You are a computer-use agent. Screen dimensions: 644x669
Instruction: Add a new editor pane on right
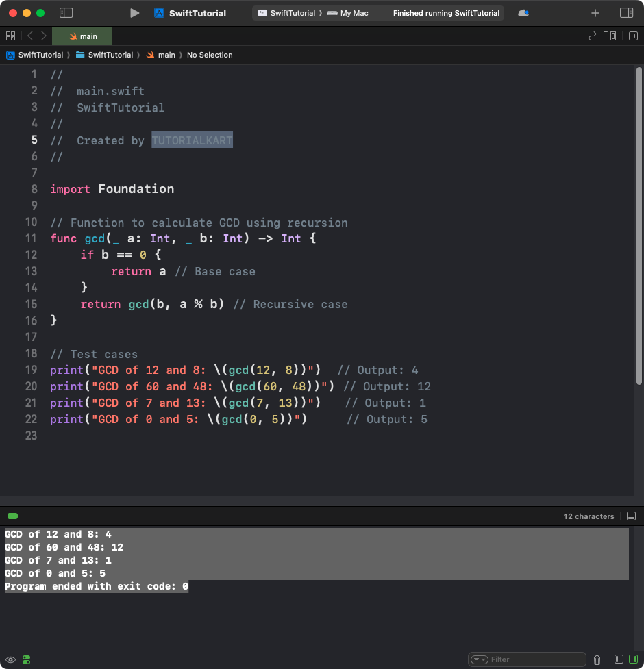tap(632, 36)
